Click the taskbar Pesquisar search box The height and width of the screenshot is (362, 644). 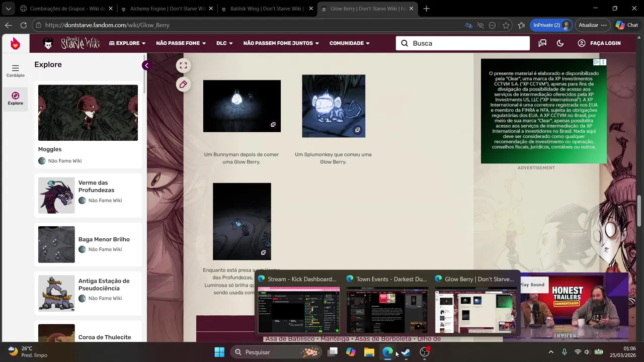click(x=276, y=352)
